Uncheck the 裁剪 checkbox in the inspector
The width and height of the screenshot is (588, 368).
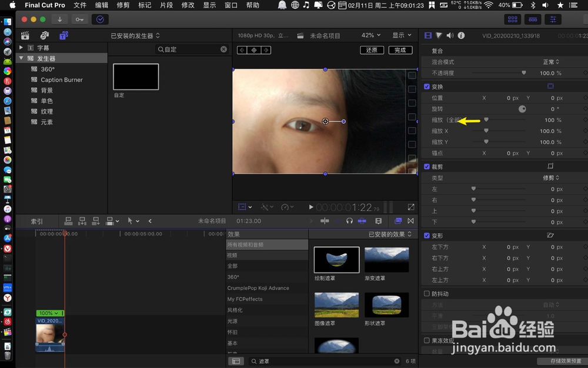pyautogui.click(x=427, y=167)
